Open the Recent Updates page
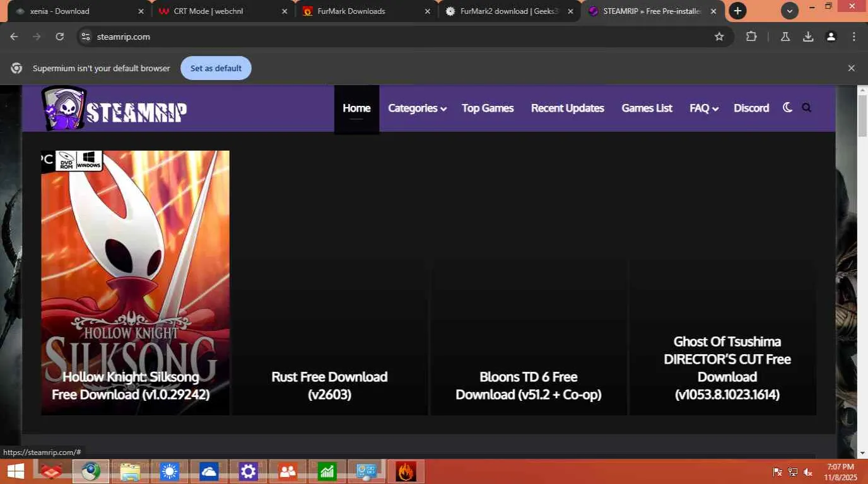This screenshot has height=484, width=868. [568, 108]
